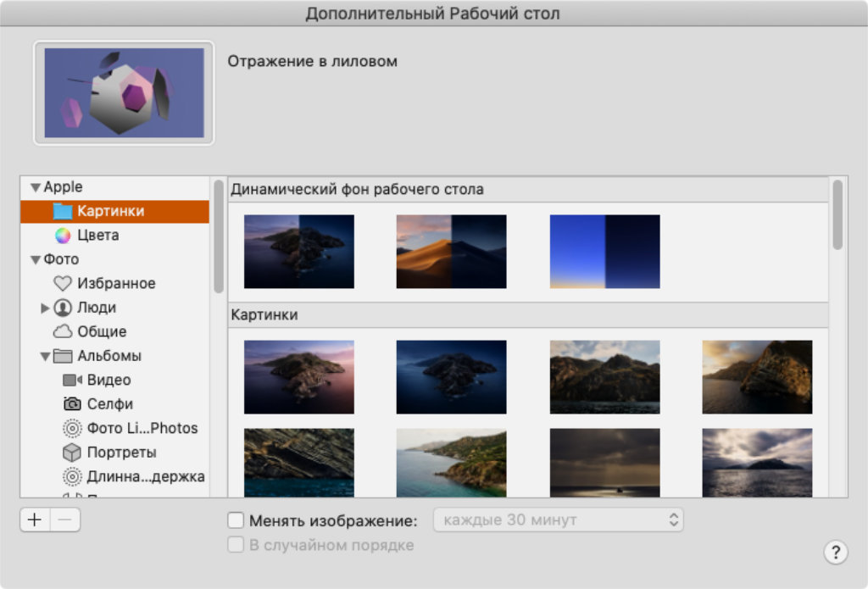868x589 pixels.
Task: Select the Портреты cube icon
Action: coord(73,453)
